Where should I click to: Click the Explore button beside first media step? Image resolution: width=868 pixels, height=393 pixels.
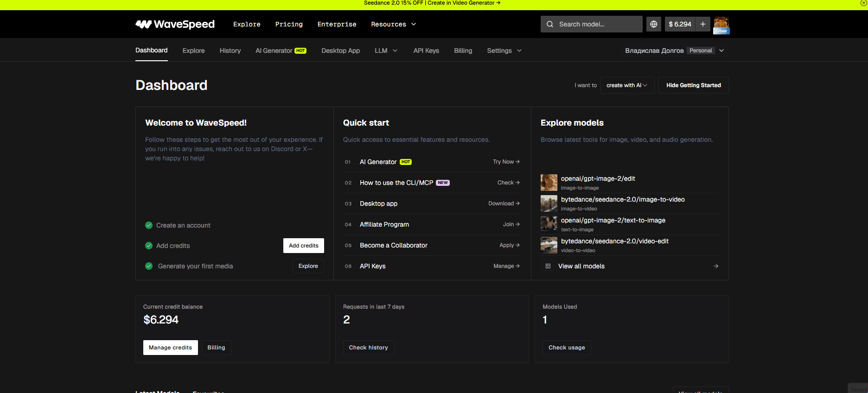[x=308, y=266]
